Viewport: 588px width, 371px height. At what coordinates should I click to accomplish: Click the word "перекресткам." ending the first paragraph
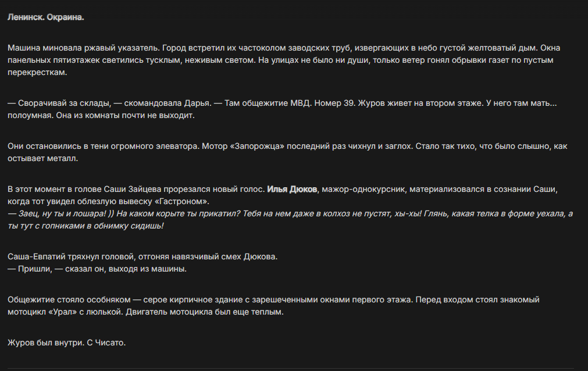(37, 72)
